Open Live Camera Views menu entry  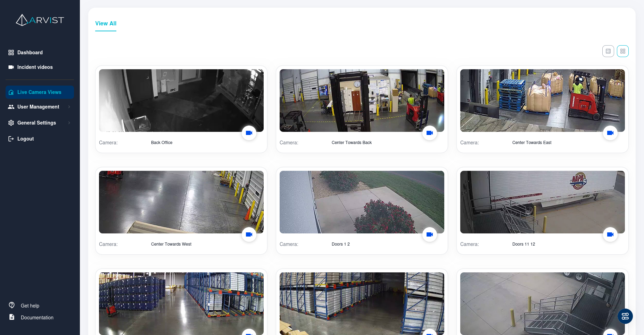point(39,92)
